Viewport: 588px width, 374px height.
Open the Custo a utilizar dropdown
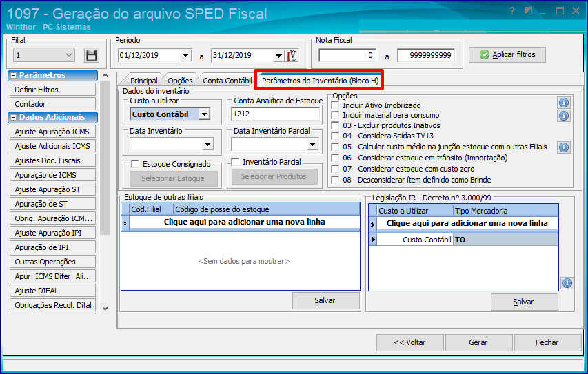(x=204, y=114)
